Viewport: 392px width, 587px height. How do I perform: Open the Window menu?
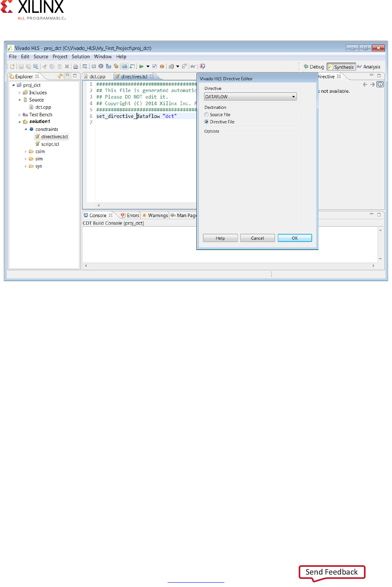click(103, 56)
